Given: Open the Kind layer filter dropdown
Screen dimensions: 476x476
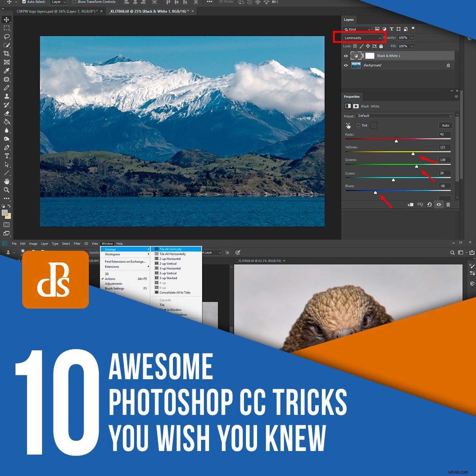Looking at the screenshot, I should tap(357, 29).
